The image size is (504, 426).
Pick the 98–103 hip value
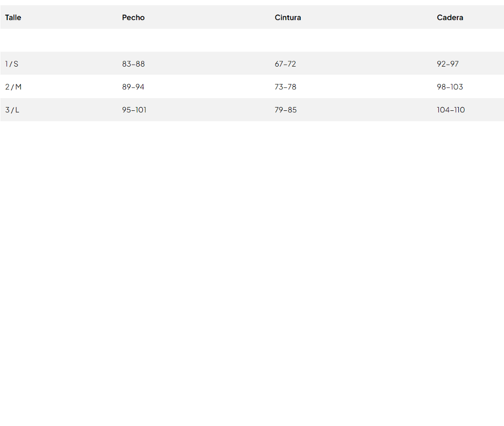(450, 87)
